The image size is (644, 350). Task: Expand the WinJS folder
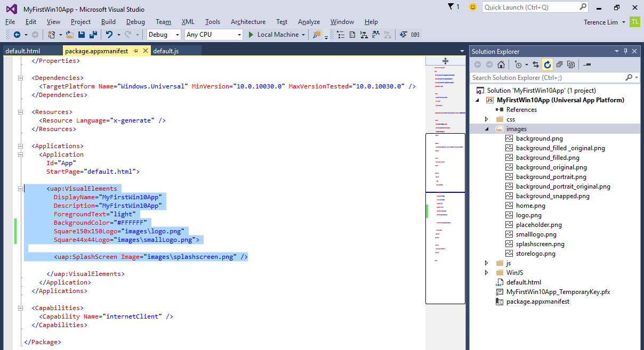tap(486, 273)
